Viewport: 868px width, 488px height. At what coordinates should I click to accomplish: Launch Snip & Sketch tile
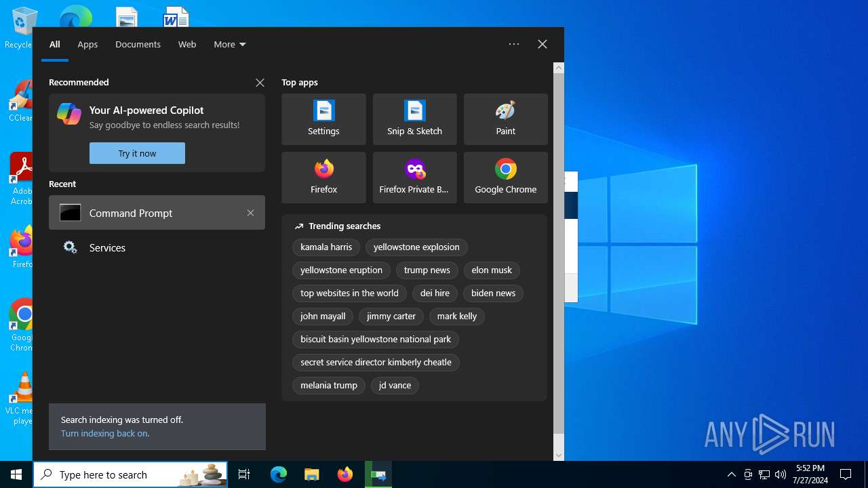pos(414,119)
